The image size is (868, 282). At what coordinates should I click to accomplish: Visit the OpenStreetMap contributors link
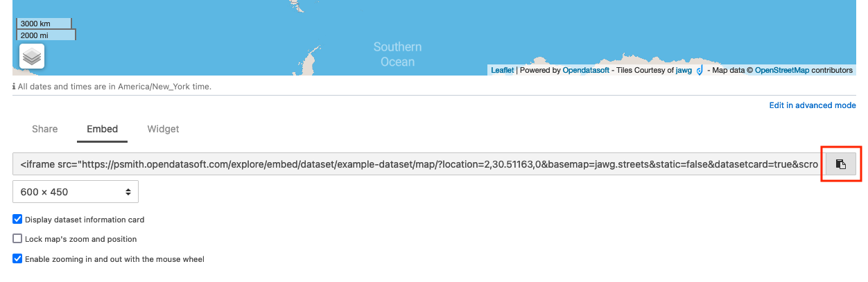click(x=781, y=70)
